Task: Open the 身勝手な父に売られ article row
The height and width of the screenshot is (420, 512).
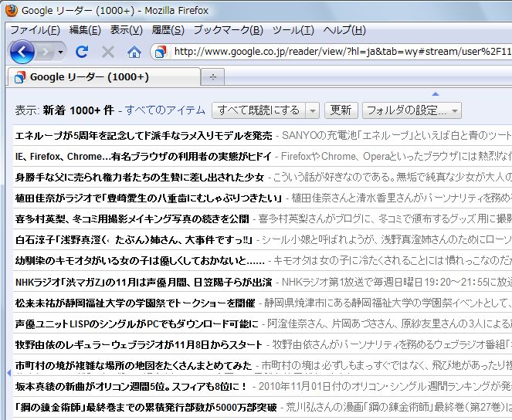Action: point(263,178)
